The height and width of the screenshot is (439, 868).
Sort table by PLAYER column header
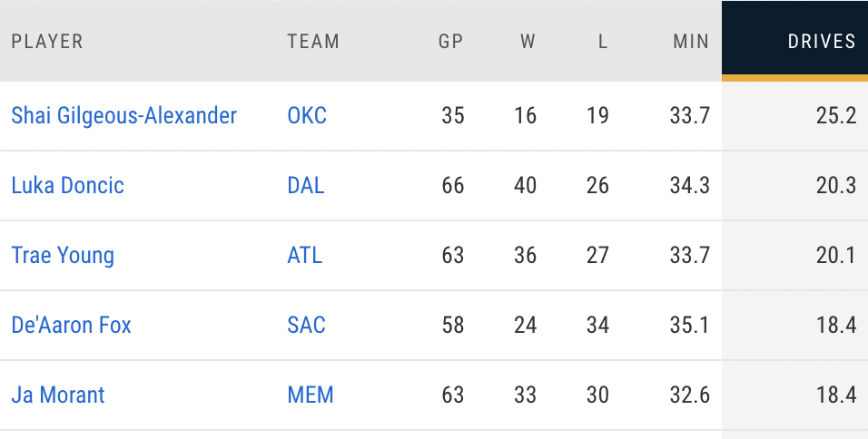[47, 42]
